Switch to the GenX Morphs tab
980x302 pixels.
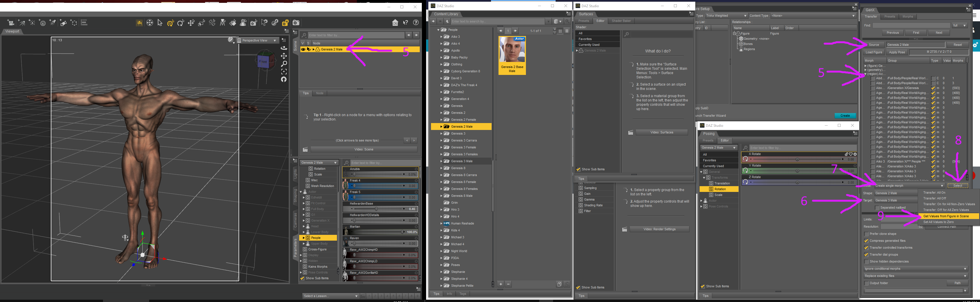click(908, 17)
